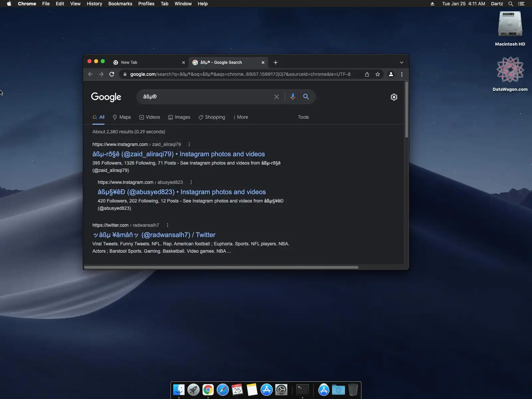Screen dimensions: 532x399
Task: Switch to Maps results
Action: (122, 117)
